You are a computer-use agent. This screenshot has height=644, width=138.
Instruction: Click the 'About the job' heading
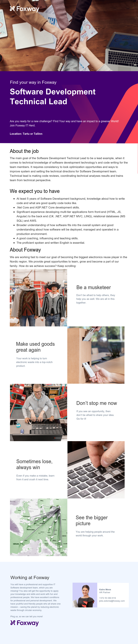(24, 151)
